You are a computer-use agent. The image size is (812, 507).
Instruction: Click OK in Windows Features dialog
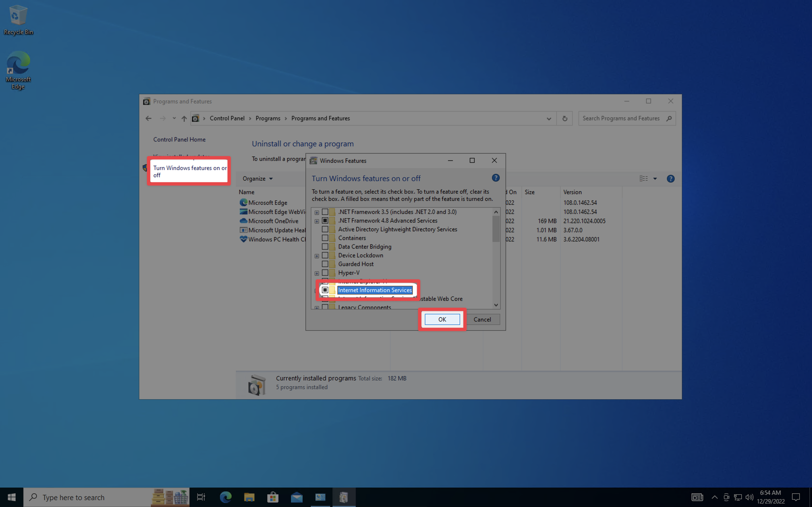pyautogui.click(x=442, y=319)
